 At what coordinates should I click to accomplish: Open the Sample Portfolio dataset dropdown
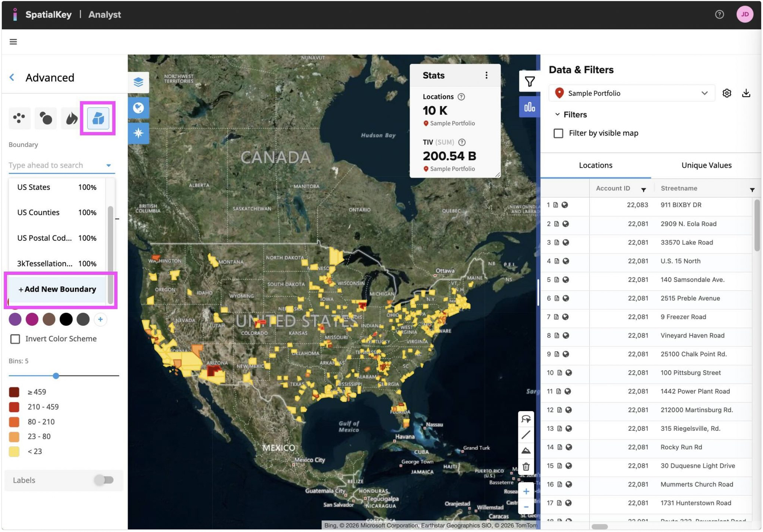click(632, 93)
